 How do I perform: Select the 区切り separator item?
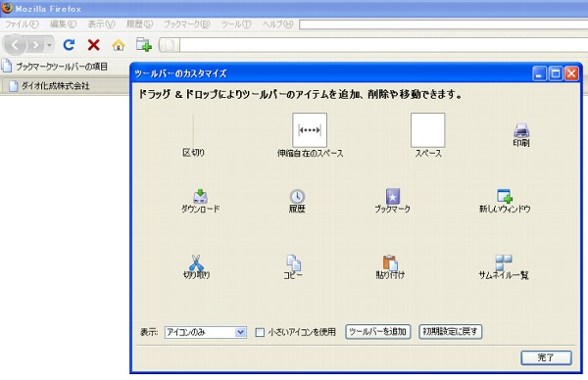[x=193, y=136]
